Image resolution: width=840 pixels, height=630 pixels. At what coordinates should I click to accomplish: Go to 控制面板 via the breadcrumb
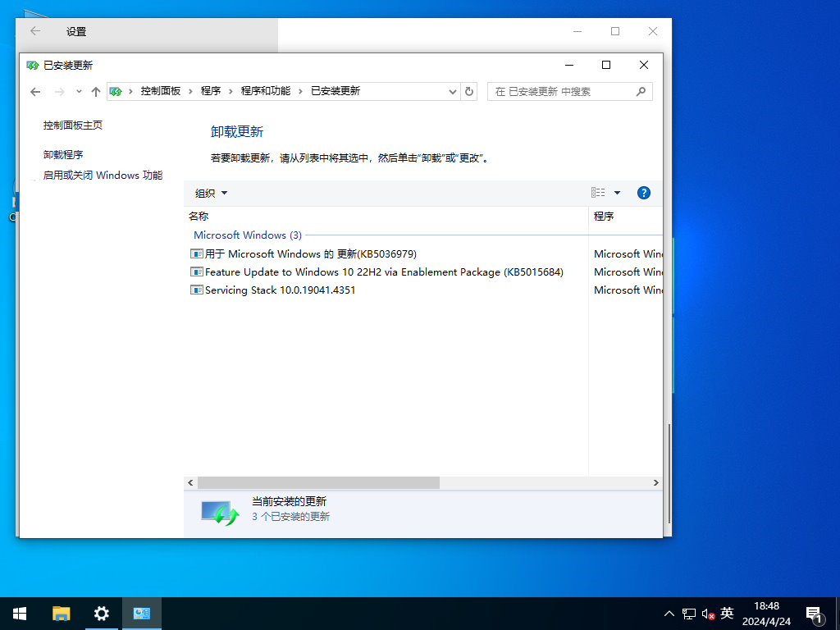[x=160, y=91]
